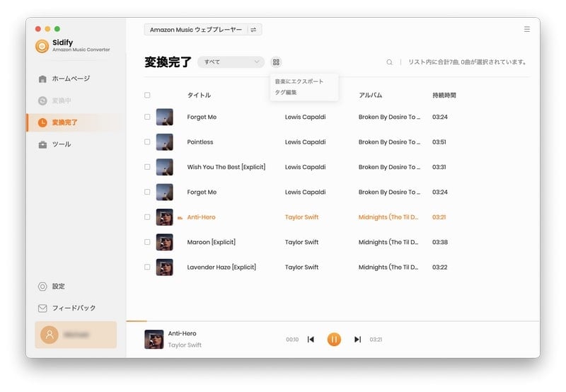This screenshot has width=566, height=392.
Task: Open 変換中 in sidebar
Action: pyautogui.click(x=62, y=100)
